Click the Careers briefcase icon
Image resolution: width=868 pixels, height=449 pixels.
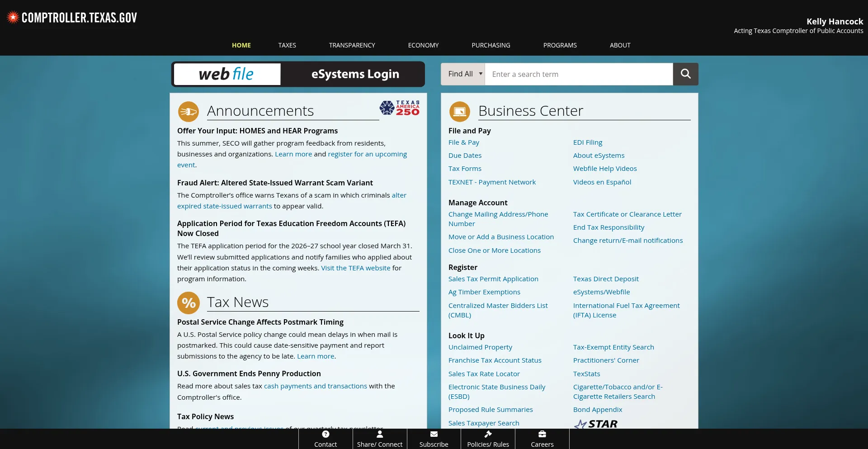[542, 434]
